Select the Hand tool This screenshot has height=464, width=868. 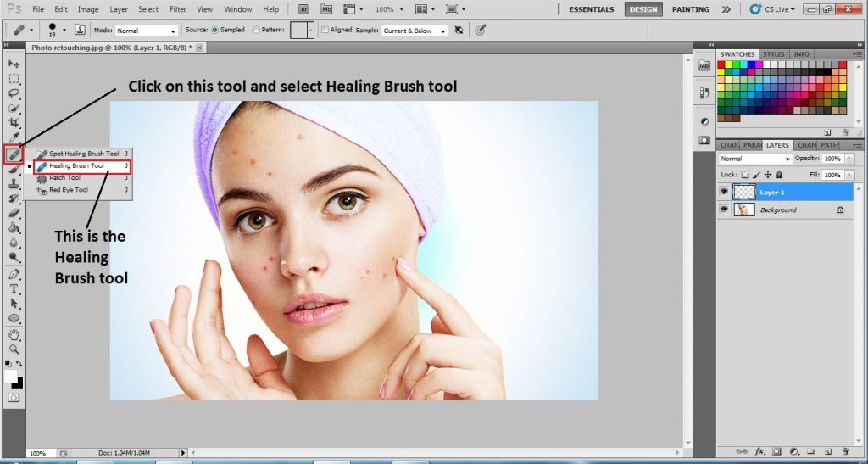[14, 335]
